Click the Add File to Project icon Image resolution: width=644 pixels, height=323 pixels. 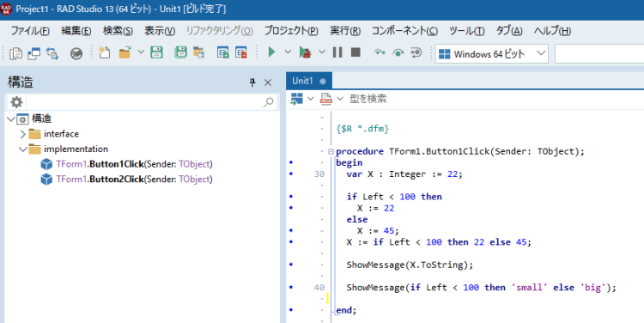click(x=222, y=52)
